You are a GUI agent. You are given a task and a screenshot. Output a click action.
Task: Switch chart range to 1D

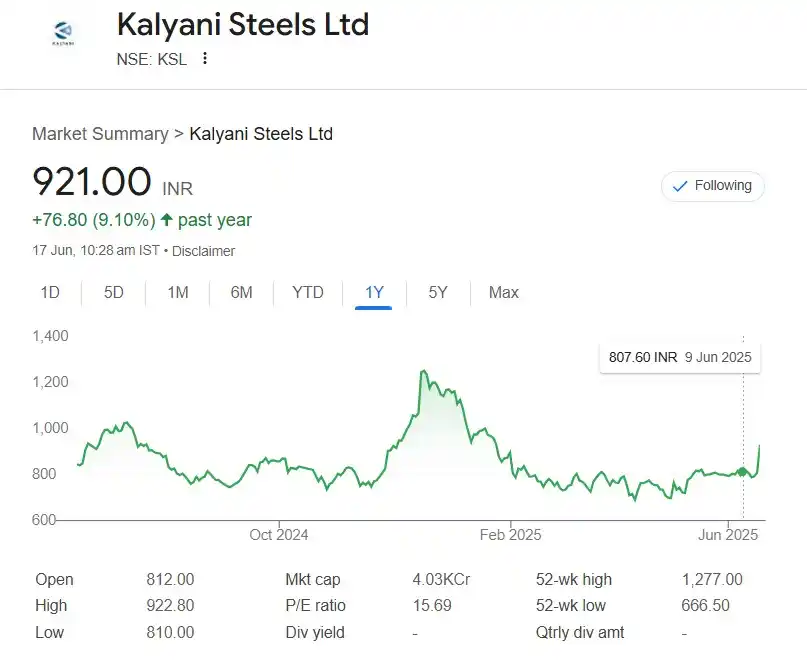click(50, 292)
